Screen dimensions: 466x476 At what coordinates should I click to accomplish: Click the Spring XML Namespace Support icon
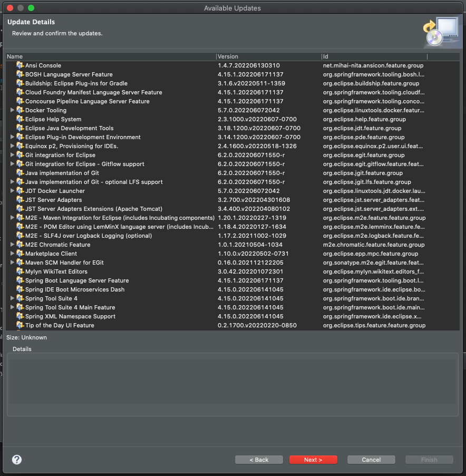point(20,316)
